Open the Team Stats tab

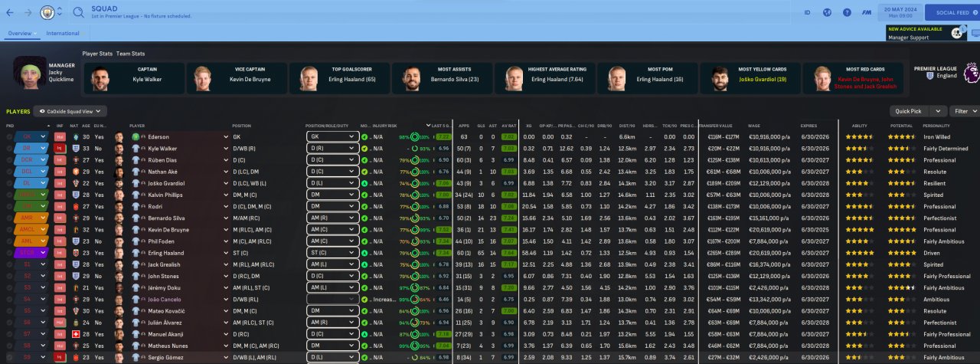[x=130, y=54]
